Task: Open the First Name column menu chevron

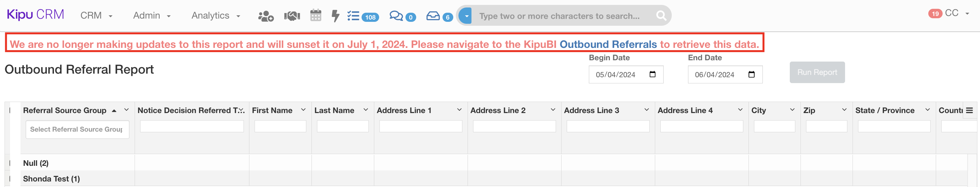Action: (x=303, y=110)
